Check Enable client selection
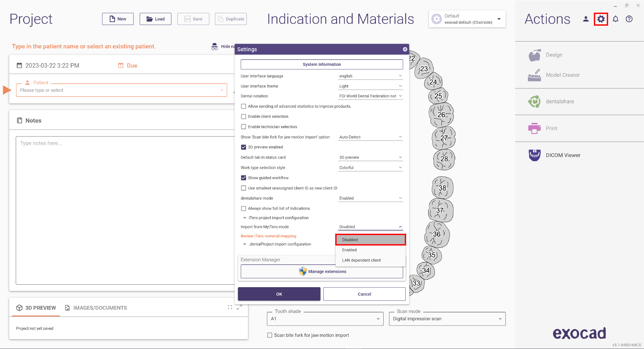 [244, 117]
